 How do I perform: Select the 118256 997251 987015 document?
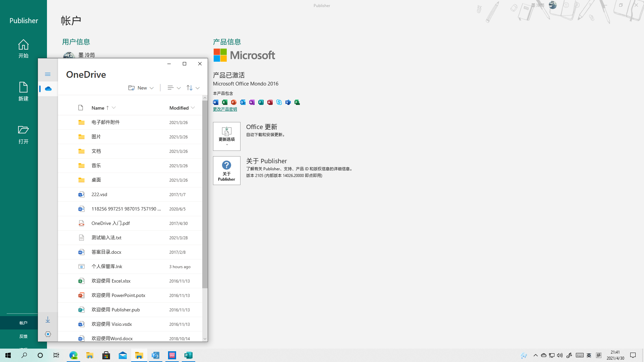[130, 209]
